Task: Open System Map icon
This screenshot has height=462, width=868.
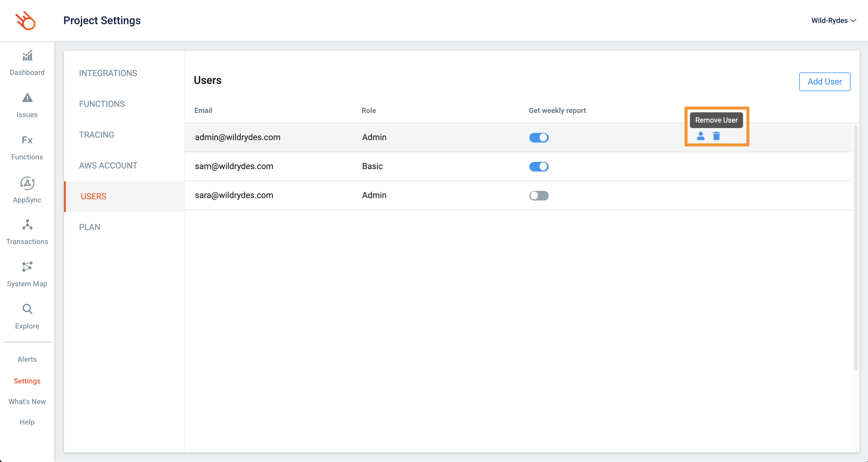Action: (27, 267)
